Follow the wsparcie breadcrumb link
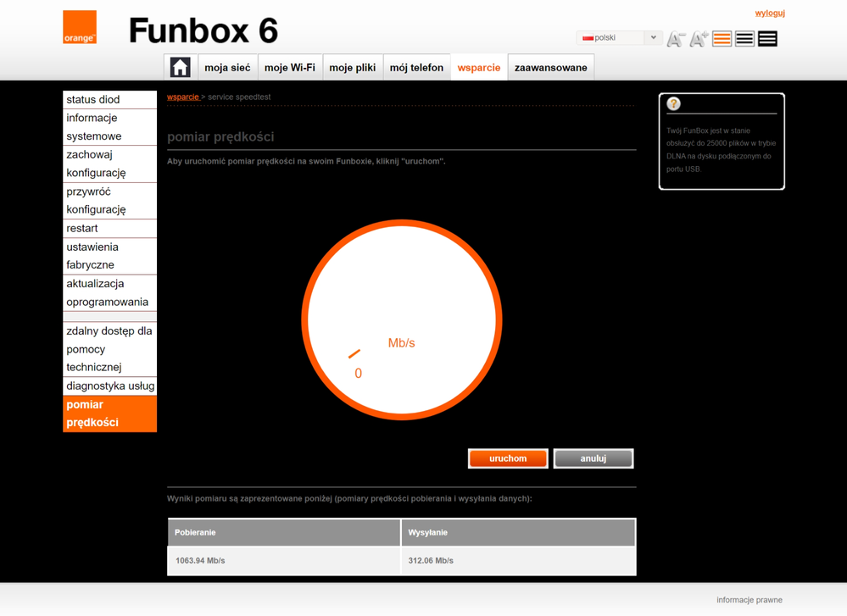Viewport: 847px width, 616px height. click(182, 97)
